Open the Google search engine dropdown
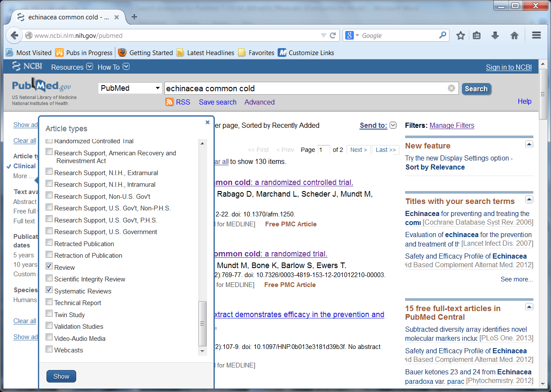 point(357,35)
